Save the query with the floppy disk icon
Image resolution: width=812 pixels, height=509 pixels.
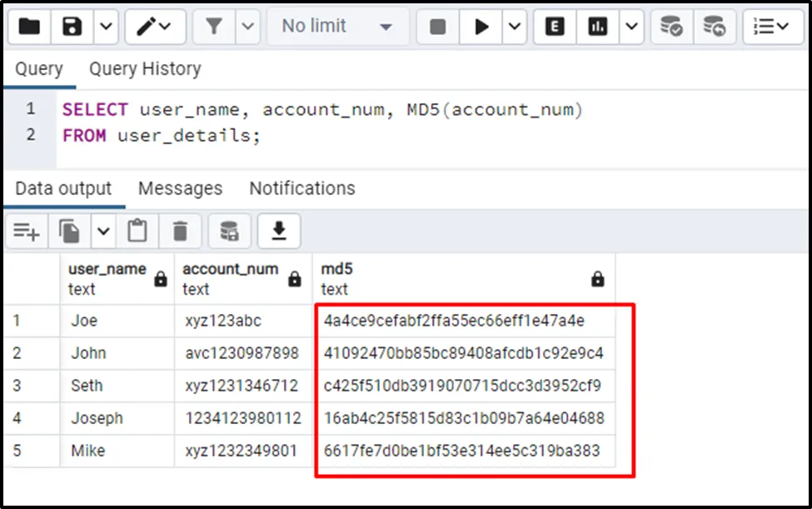click(72, 27)
